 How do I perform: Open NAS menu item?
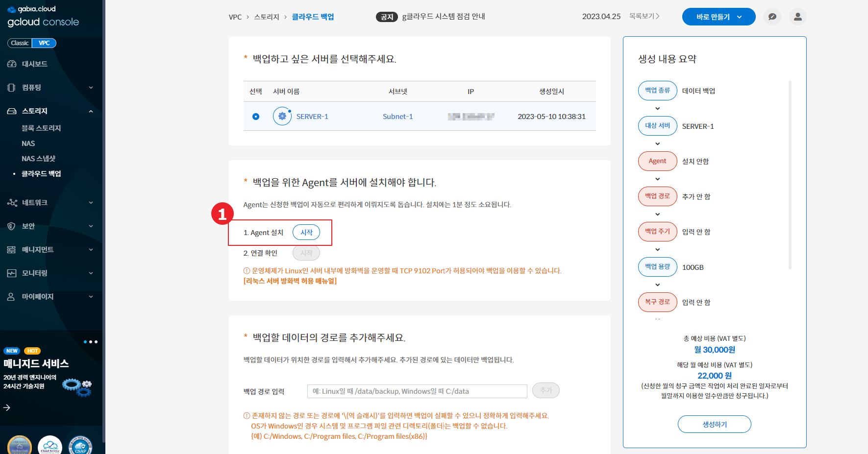pos(28,143)
